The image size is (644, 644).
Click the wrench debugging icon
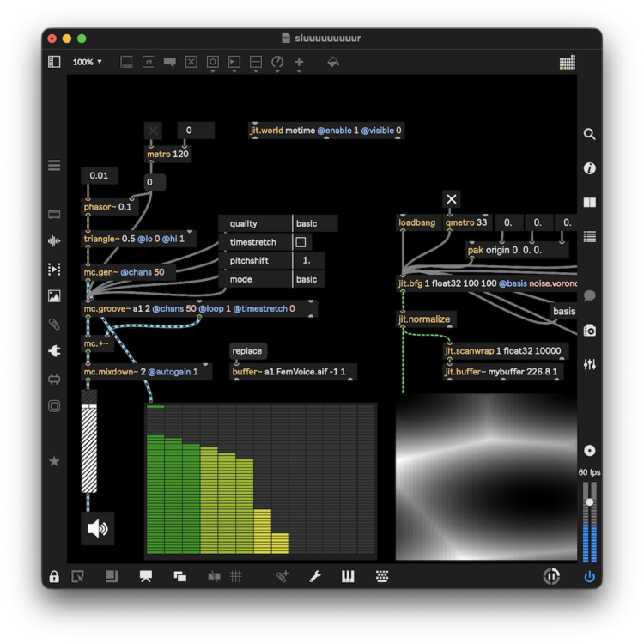pyautogui.click(x=315, y=577)
